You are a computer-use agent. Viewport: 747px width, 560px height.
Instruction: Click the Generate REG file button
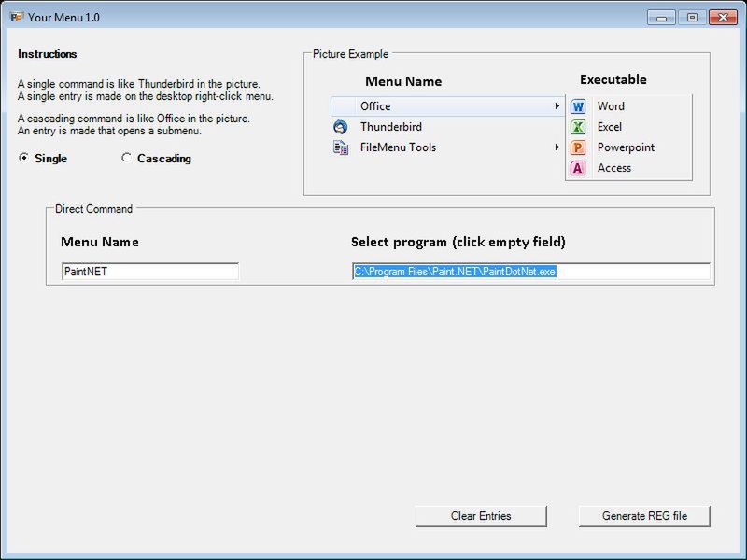pyautogui.click(x=644, y=516)
